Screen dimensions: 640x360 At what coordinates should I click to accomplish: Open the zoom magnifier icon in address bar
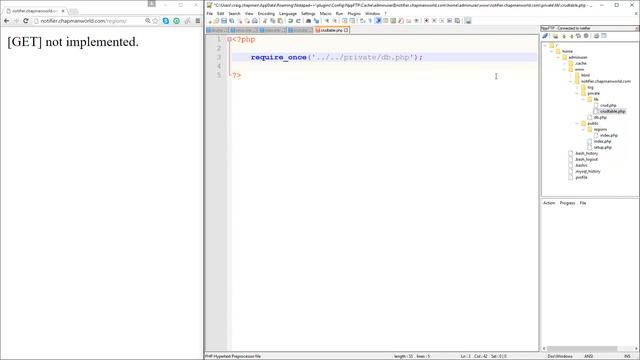[x=147, y=21]
